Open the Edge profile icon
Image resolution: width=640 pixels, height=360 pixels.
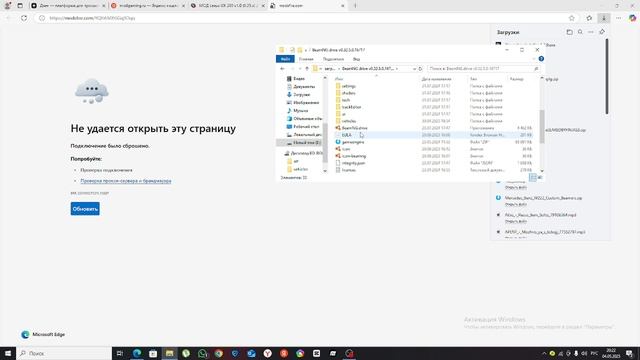(7, 6)
